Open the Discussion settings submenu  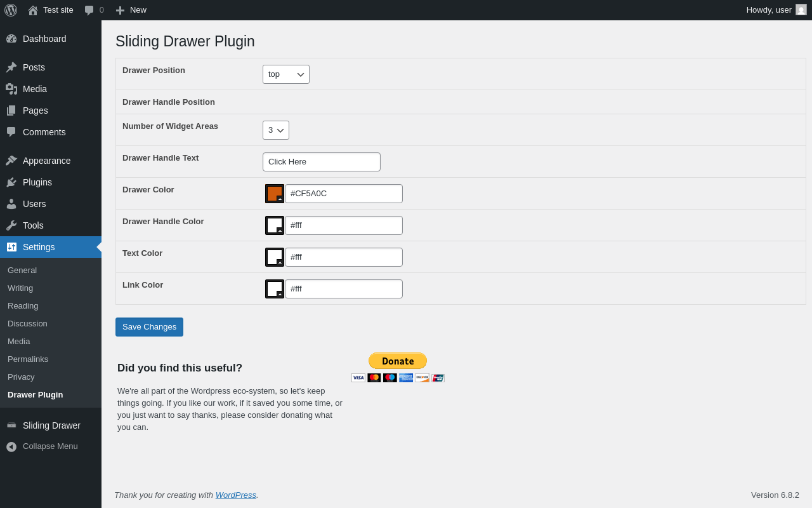tap(27, 323)
